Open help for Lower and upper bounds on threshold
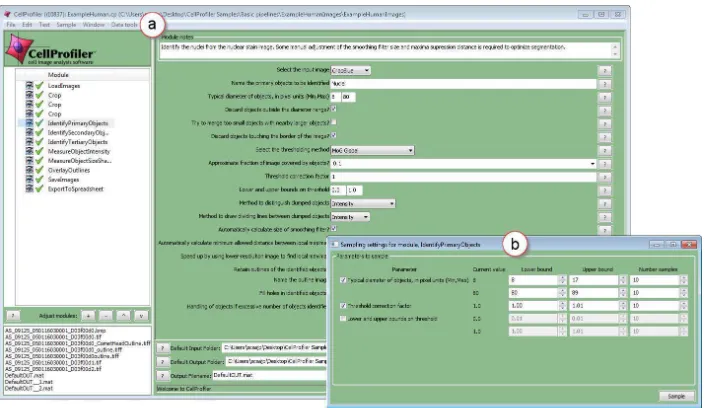This screenshot has height=408, width=706. tap(605, 190)
